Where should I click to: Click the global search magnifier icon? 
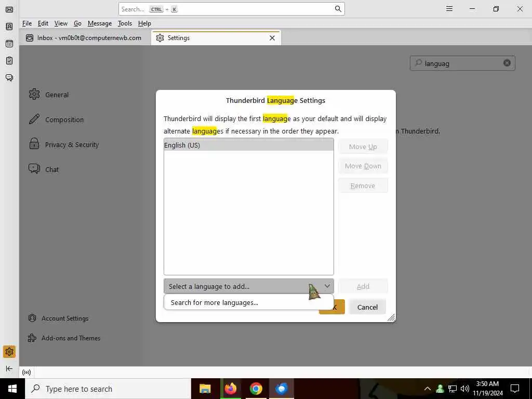click(x=338, y=9)
